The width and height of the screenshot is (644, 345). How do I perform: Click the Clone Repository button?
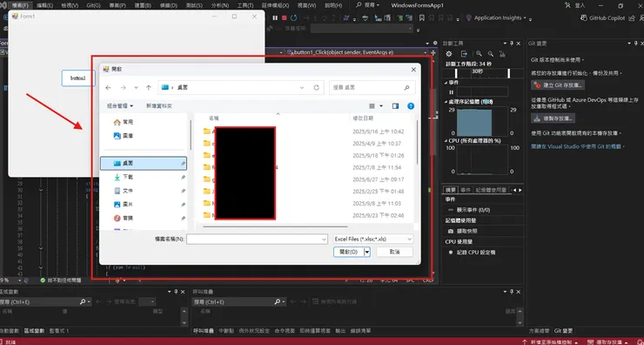553,118
